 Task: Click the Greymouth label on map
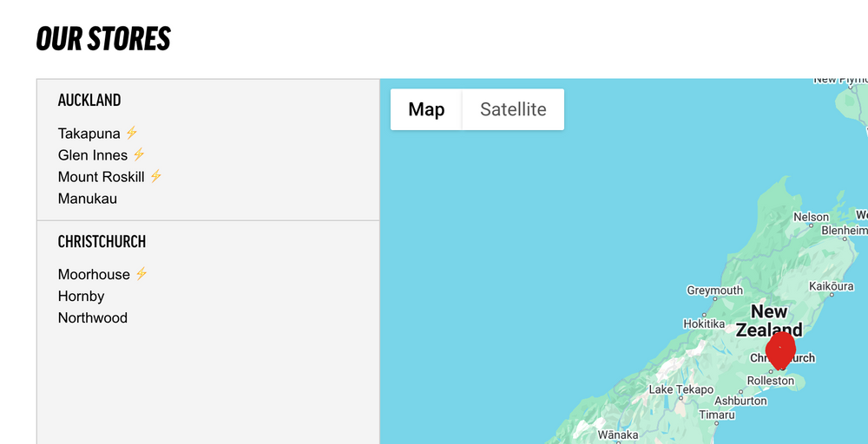pyautogui.click(x=714, y=291)
